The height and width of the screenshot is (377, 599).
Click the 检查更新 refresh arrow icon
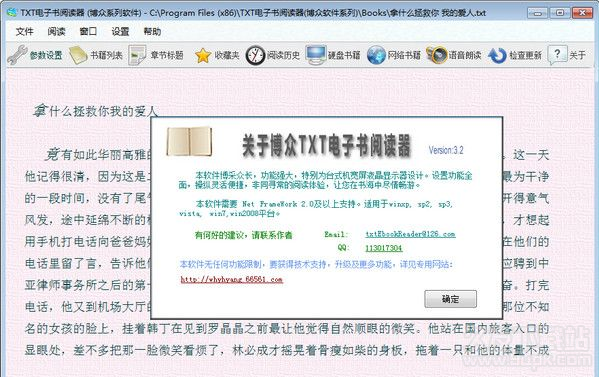497,56
